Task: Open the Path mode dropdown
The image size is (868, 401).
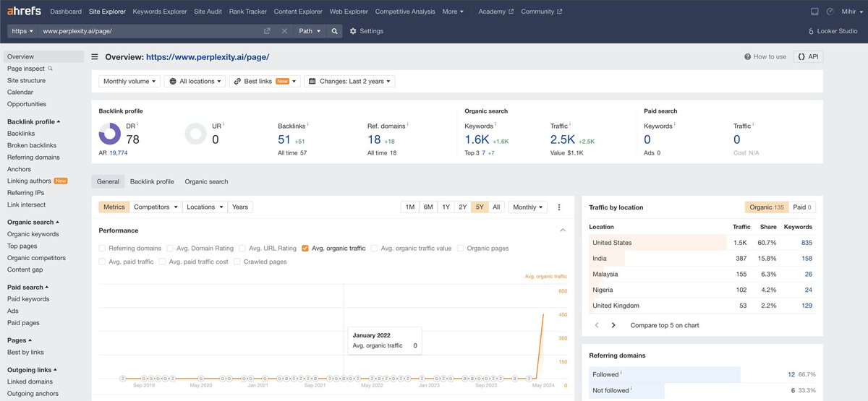Action: [309, 31]
